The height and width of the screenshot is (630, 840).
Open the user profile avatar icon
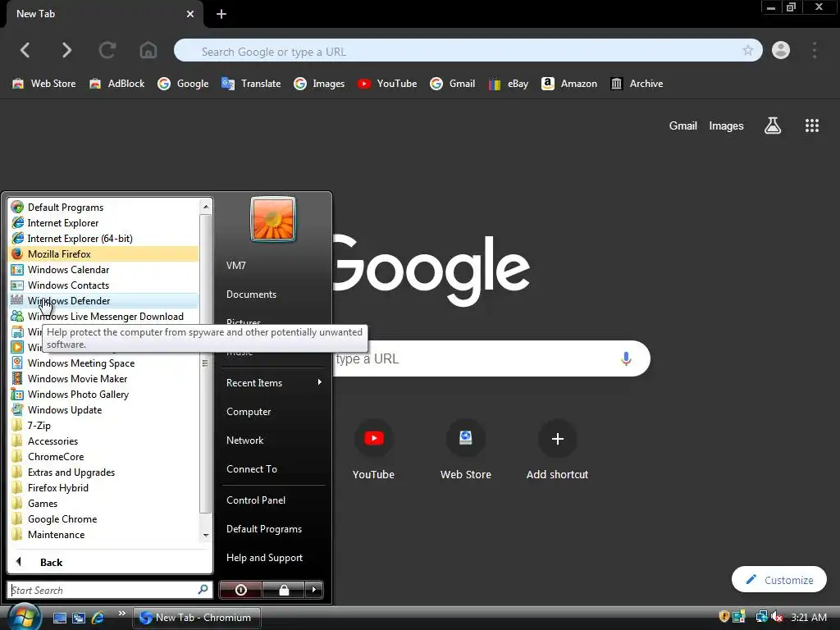pyautogui.click(x=781, y=50)
